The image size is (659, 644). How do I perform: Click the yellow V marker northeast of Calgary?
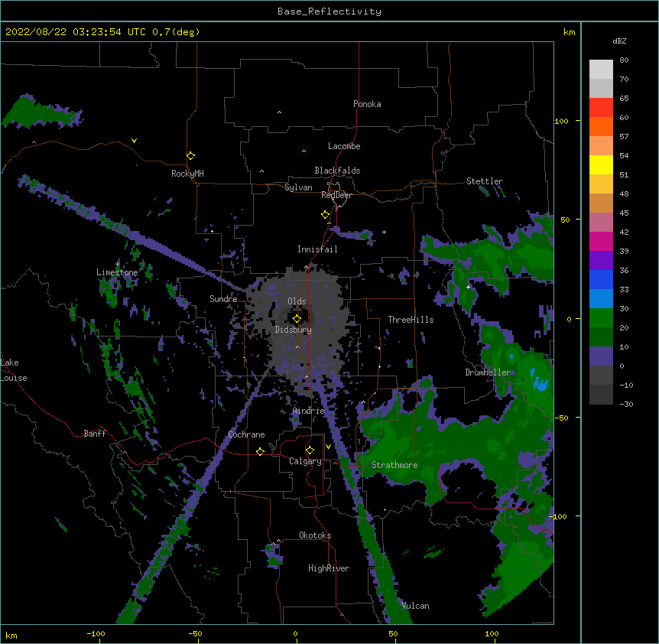(x=328, y=447)
